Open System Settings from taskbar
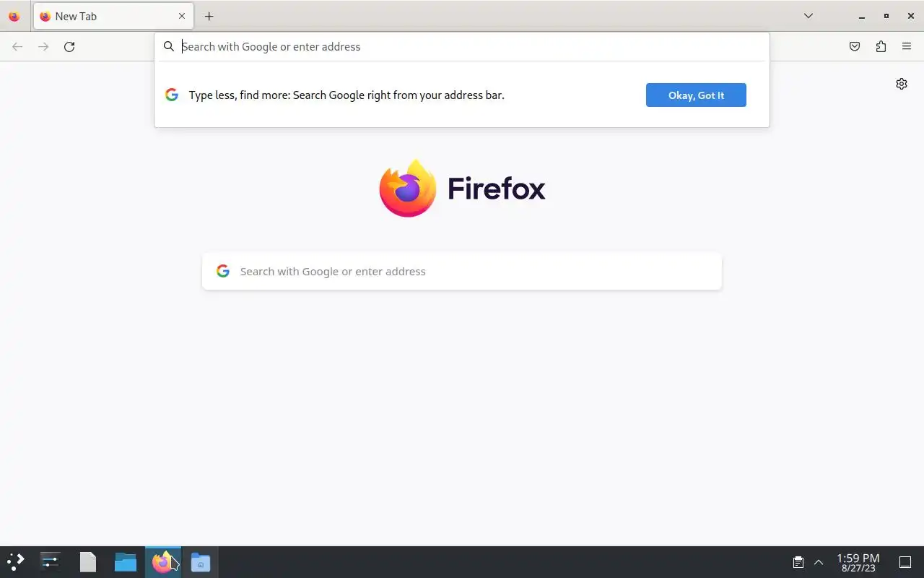 tap(51, 561)
